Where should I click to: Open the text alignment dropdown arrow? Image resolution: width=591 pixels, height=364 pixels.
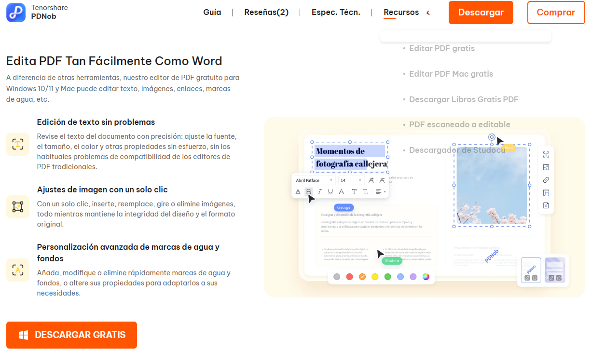pyautogui.click(x=385, y=192)
